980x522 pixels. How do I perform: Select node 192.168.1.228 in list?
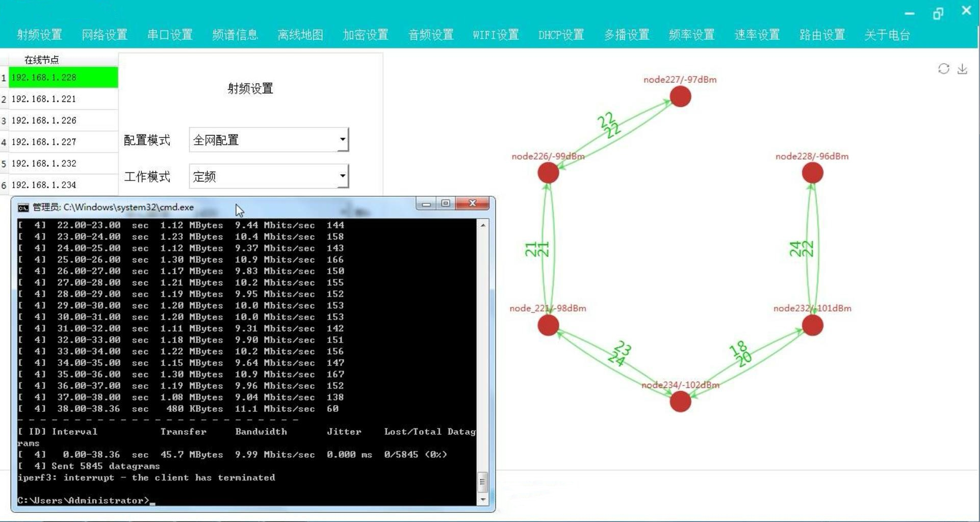(x=63, y=77)
